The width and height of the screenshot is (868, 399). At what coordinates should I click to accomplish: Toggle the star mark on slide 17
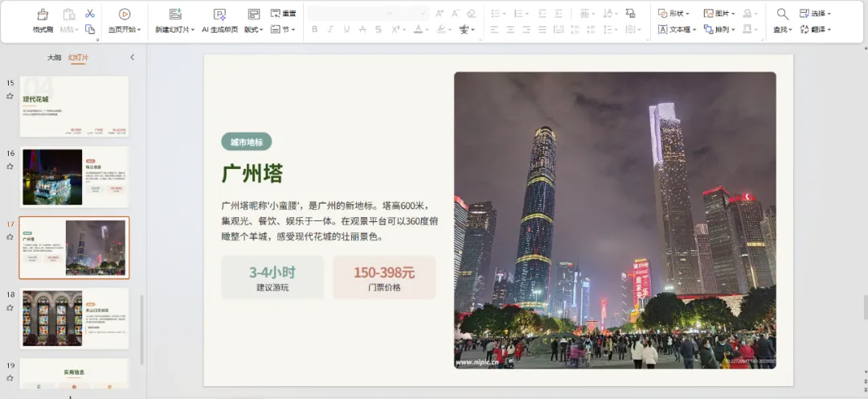tap(10, 237)
